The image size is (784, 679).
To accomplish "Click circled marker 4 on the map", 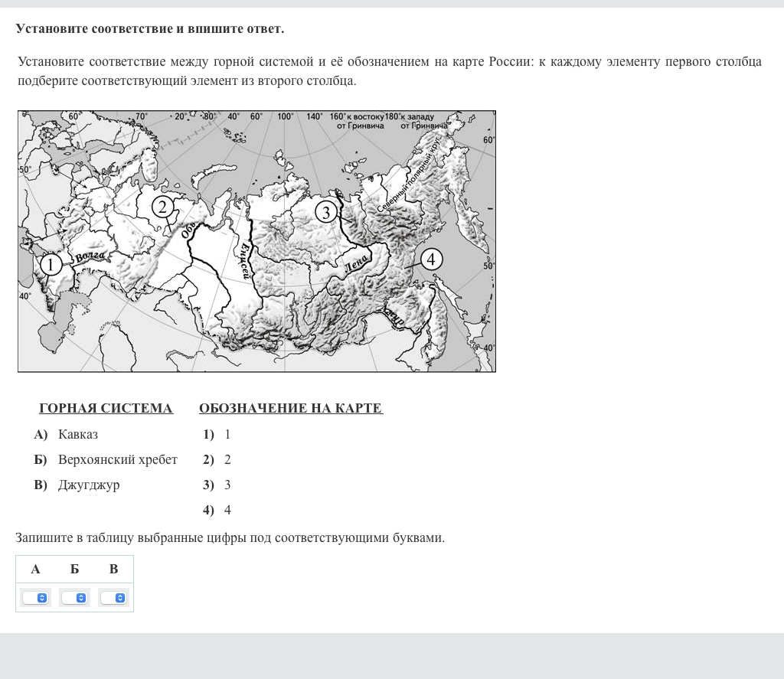I will 431,260.
